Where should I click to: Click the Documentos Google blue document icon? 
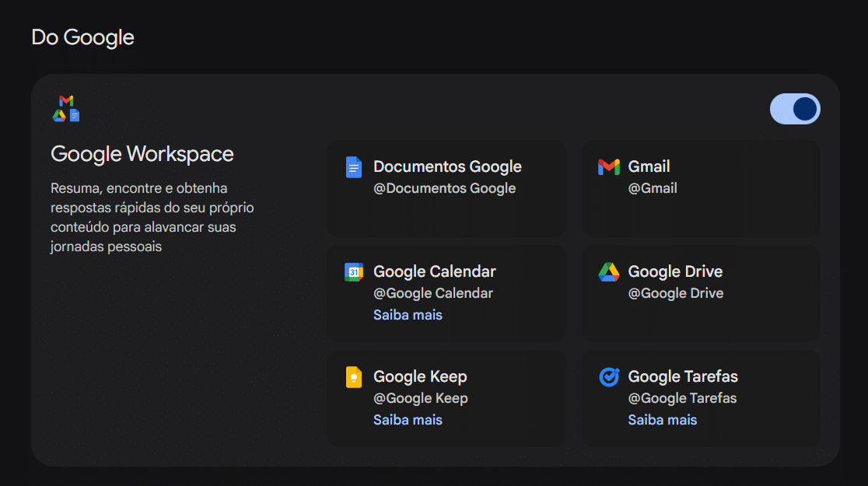(354, 167)
